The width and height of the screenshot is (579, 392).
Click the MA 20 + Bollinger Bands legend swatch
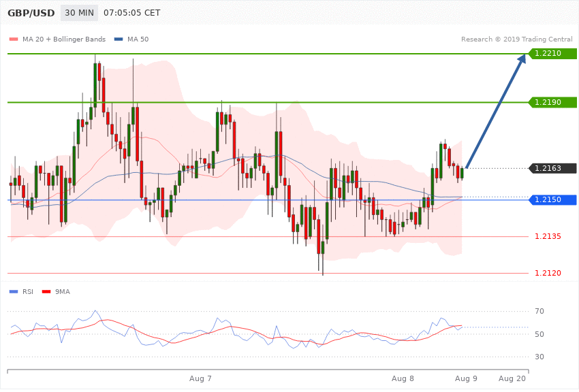point(14,39)
